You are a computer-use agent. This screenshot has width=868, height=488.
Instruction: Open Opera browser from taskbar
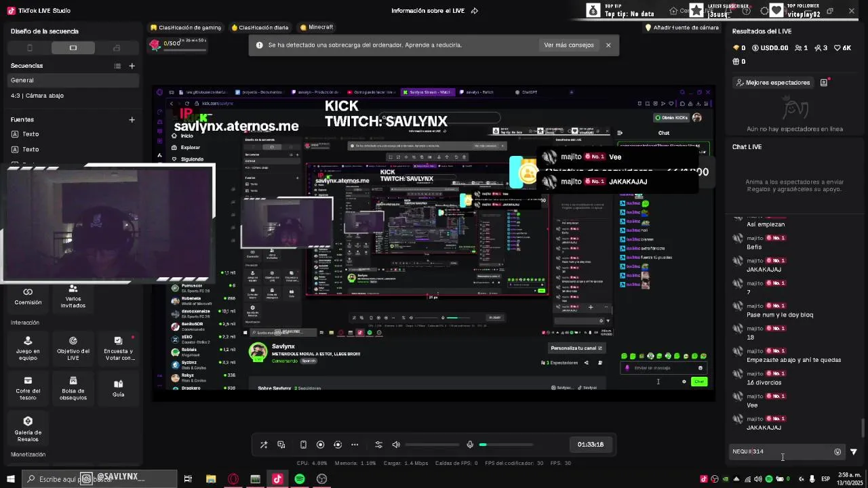pyautogui.click(x=233, y=479)
